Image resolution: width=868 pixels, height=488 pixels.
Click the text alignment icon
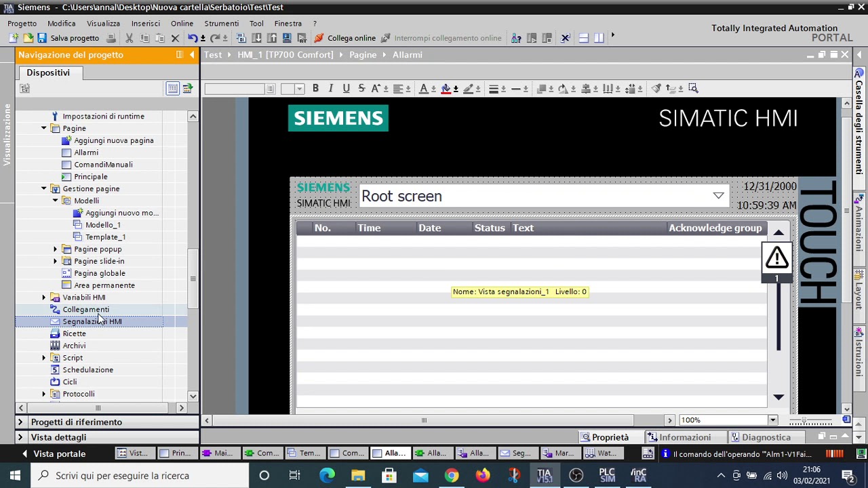(398, 88)
